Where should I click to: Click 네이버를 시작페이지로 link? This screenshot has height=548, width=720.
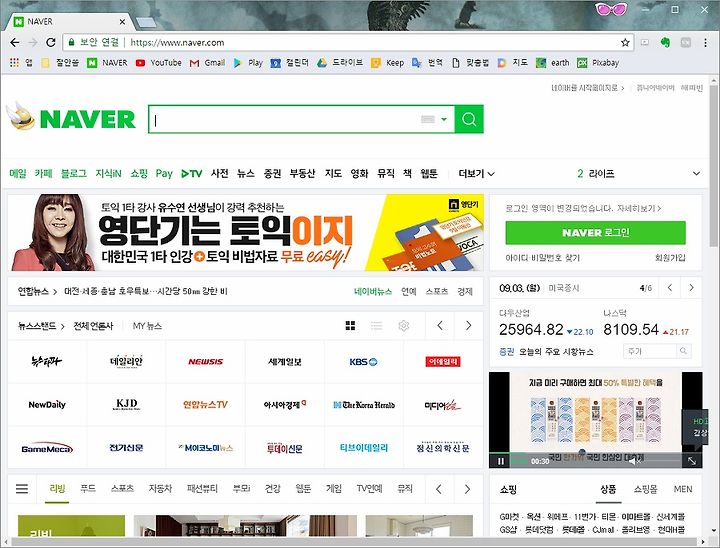pos(587,88)
